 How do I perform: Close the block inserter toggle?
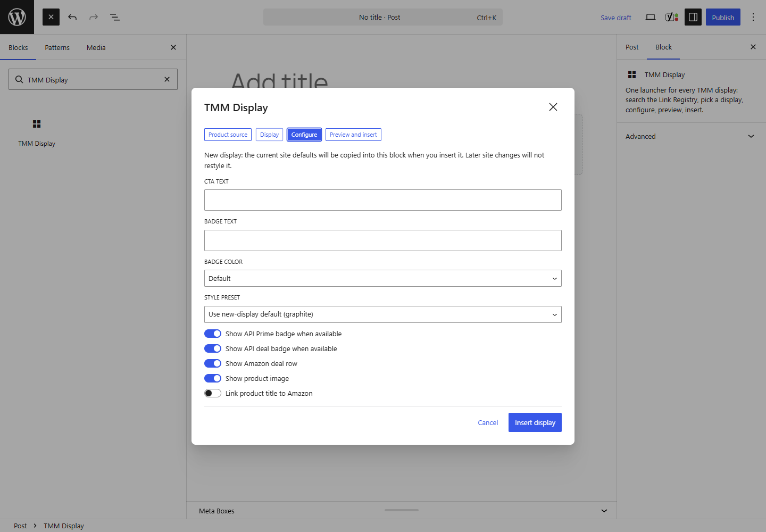click(51, 17)
